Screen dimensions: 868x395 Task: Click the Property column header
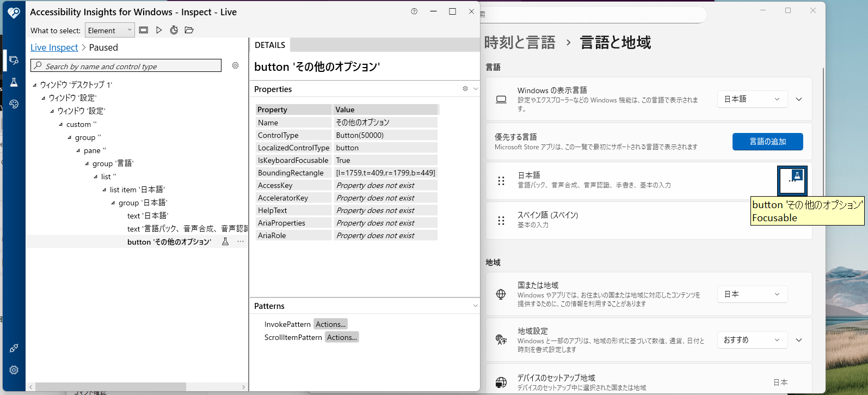coord(293,110)
